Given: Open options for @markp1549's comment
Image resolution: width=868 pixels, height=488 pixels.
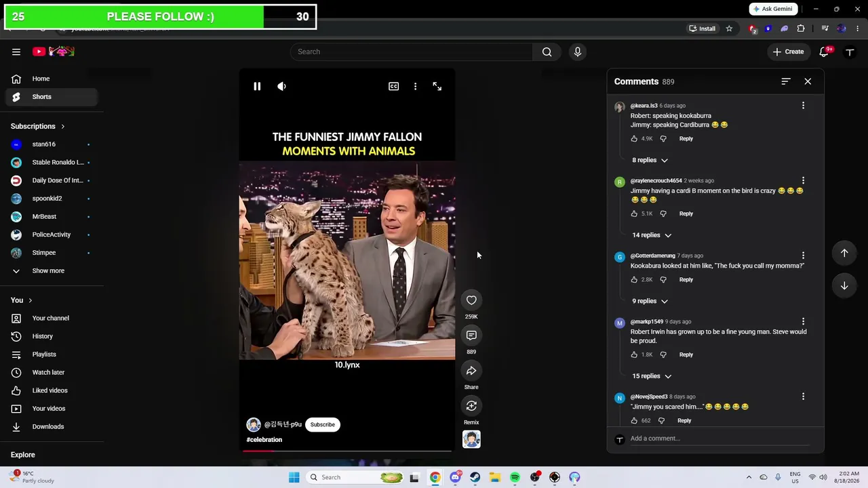Looking at the screenshot, I should pyautogui.click(x=803, y=321).
